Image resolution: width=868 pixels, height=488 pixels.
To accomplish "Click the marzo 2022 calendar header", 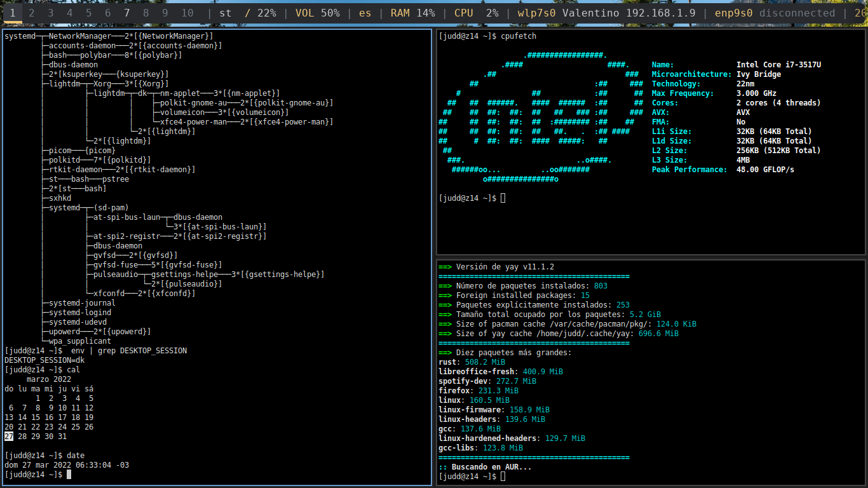I will pyautogui.click(x=49, y=379).
